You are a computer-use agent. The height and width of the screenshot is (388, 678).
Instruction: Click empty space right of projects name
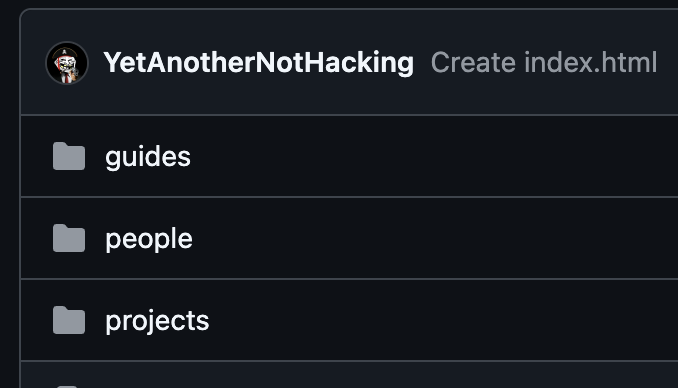441,320
